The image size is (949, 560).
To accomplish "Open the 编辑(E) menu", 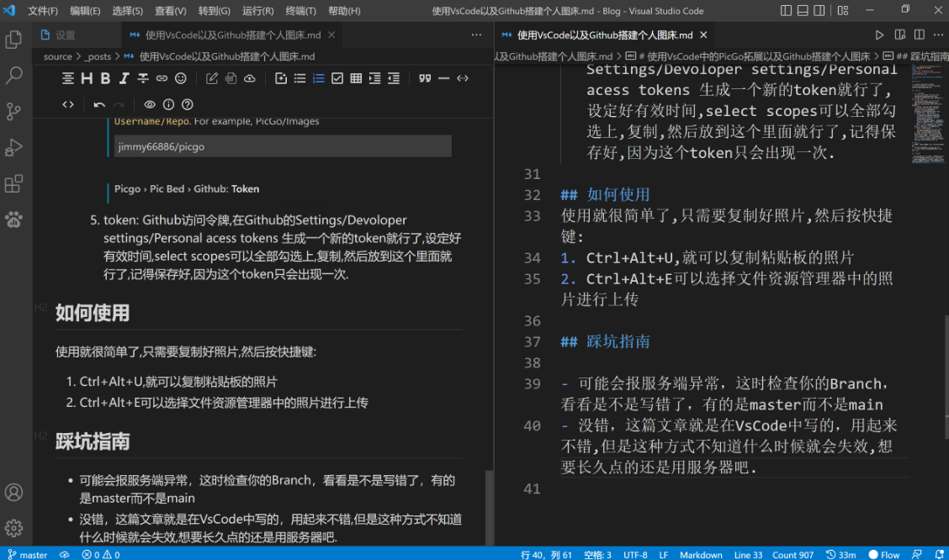I will coord(85,11).
